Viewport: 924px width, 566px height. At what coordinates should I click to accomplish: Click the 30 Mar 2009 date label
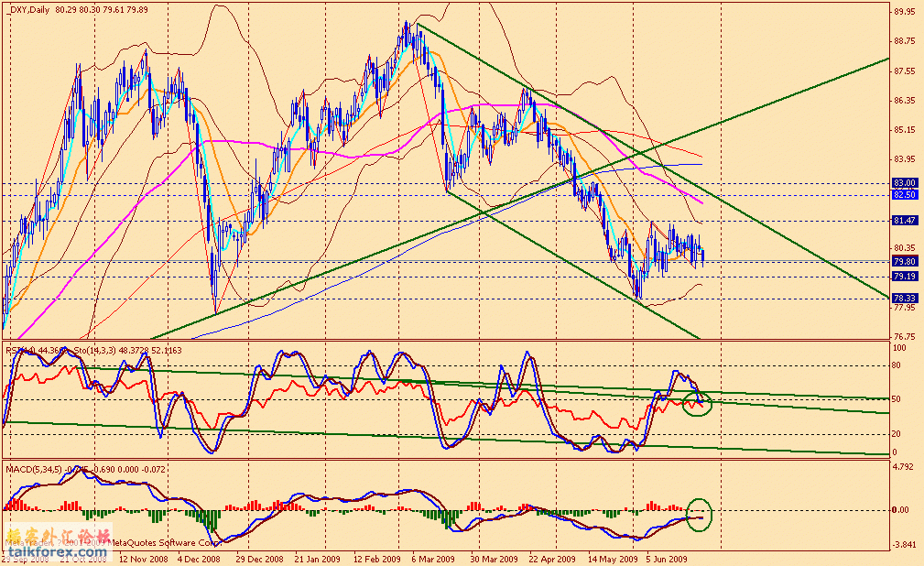coord(494,559)
